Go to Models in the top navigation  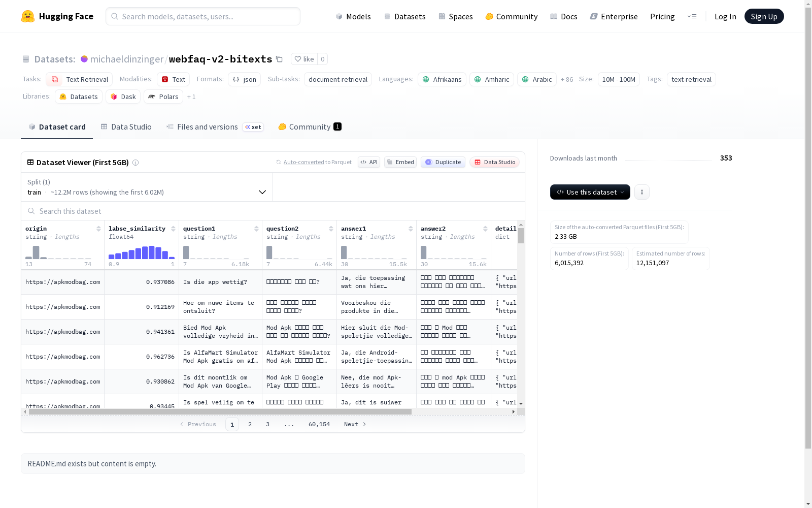[353, 16]
